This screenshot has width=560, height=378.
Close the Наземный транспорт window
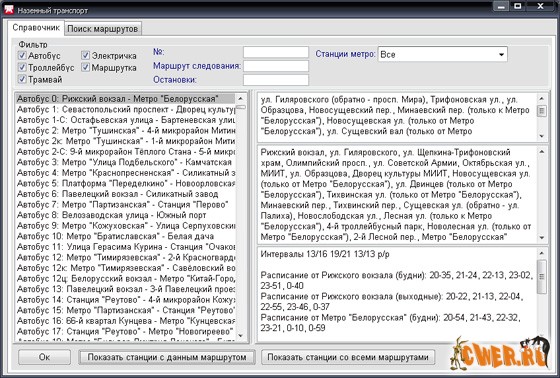pyautogui.click(x=541, y=6)
